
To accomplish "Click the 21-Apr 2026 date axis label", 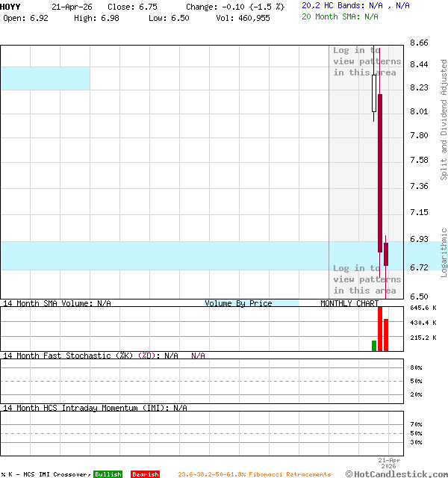I will click(x=389, y=463).
